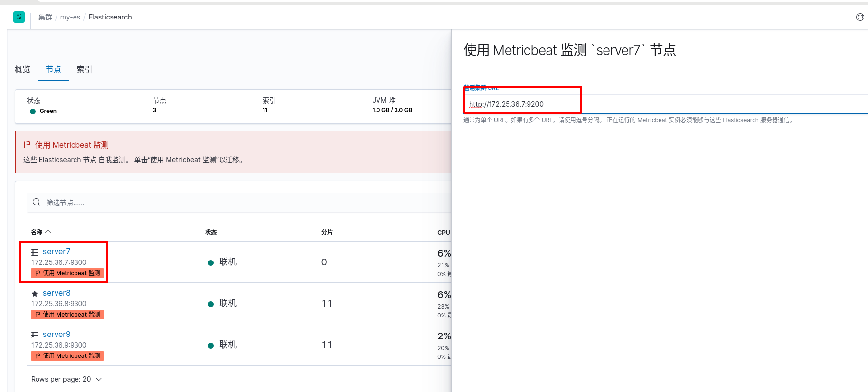
Task: Open my-es breadcrumb link
Action: [70, 17]
